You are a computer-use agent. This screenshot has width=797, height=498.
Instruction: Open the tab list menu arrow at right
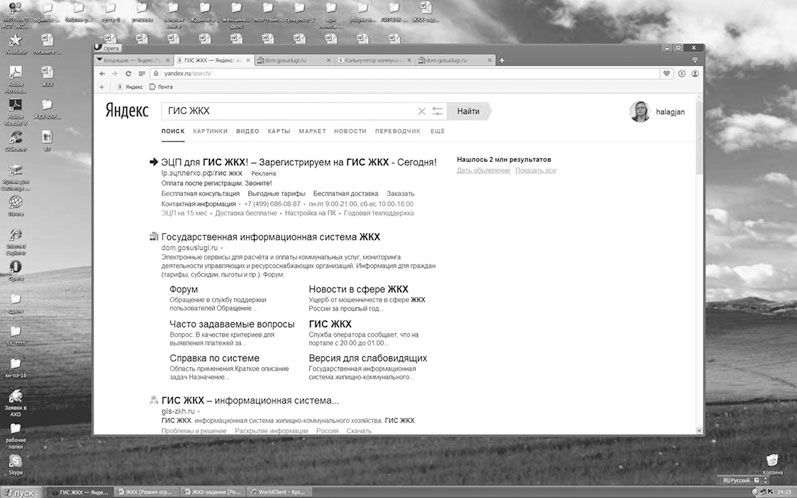pyautogui.click(x=695, y=60)
